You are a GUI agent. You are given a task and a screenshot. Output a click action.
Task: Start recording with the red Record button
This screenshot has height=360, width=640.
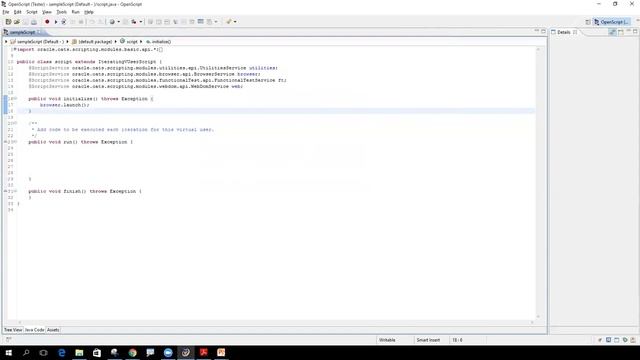coord(47,22)
